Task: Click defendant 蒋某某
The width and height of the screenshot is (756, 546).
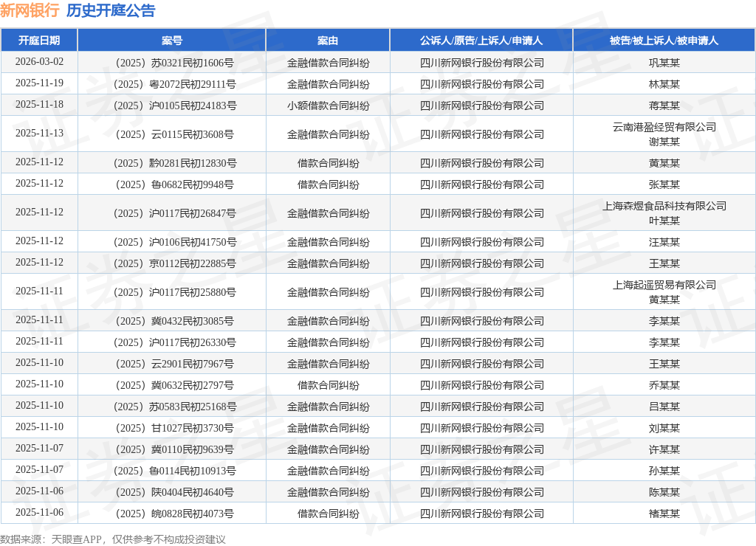Action: click(664, 106)
